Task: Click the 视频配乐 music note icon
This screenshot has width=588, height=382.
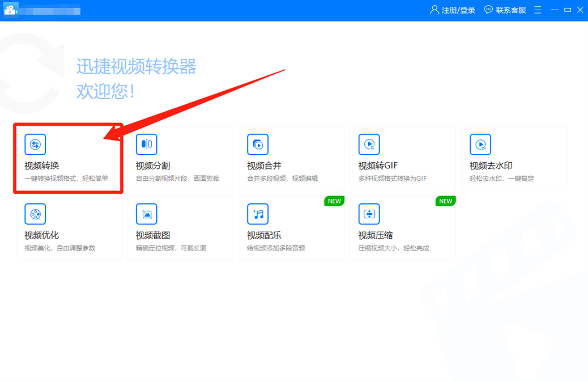Action: 258,214
